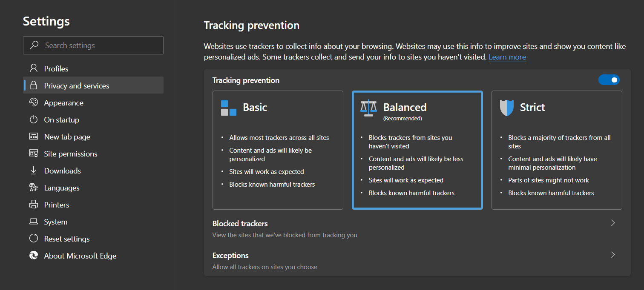The width and height of the screenshot is (644, 290).
Task: Click the Downloads arrow icon
Action: coord(33,171)
